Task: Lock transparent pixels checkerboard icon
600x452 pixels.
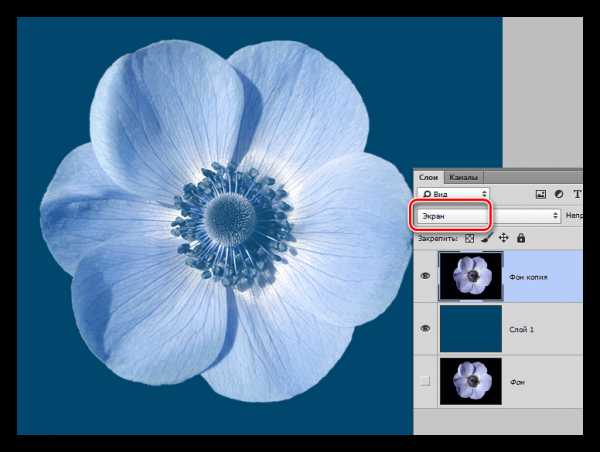Action: point(470,238)
